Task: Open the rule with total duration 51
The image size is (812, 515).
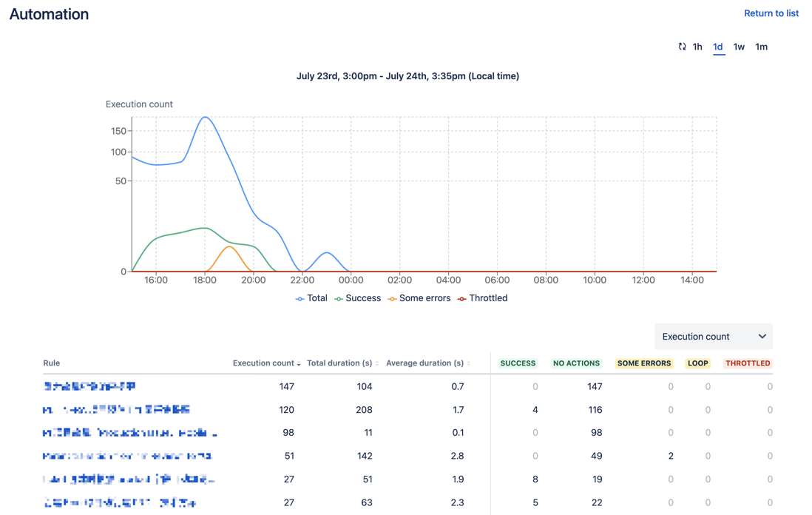Action: (129, 479)
